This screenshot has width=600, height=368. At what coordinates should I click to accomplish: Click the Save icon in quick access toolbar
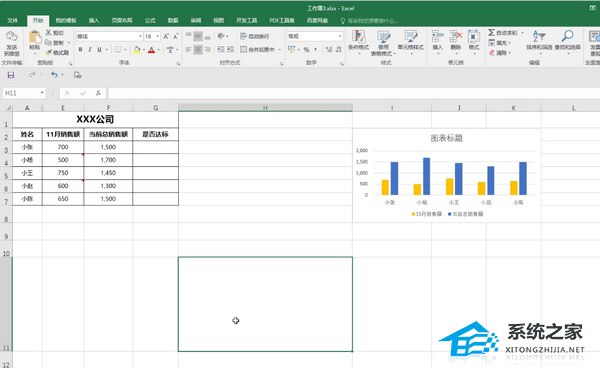(11, 75)
